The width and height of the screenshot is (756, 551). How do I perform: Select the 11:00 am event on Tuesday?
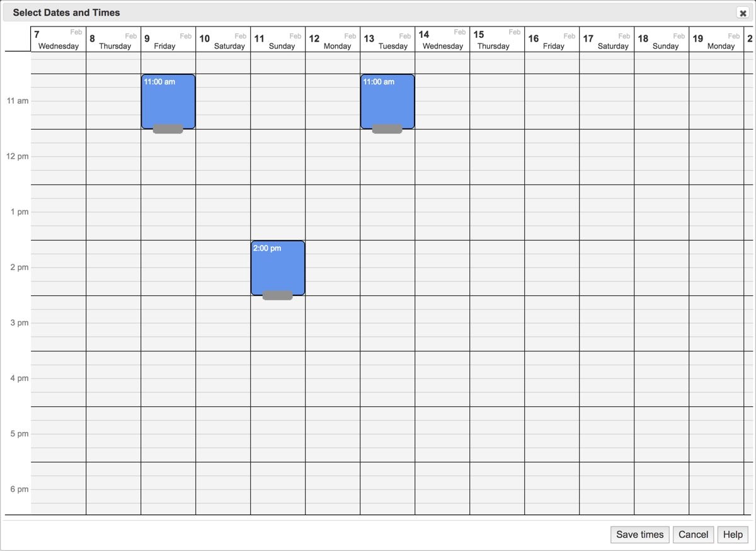[387, 101]
